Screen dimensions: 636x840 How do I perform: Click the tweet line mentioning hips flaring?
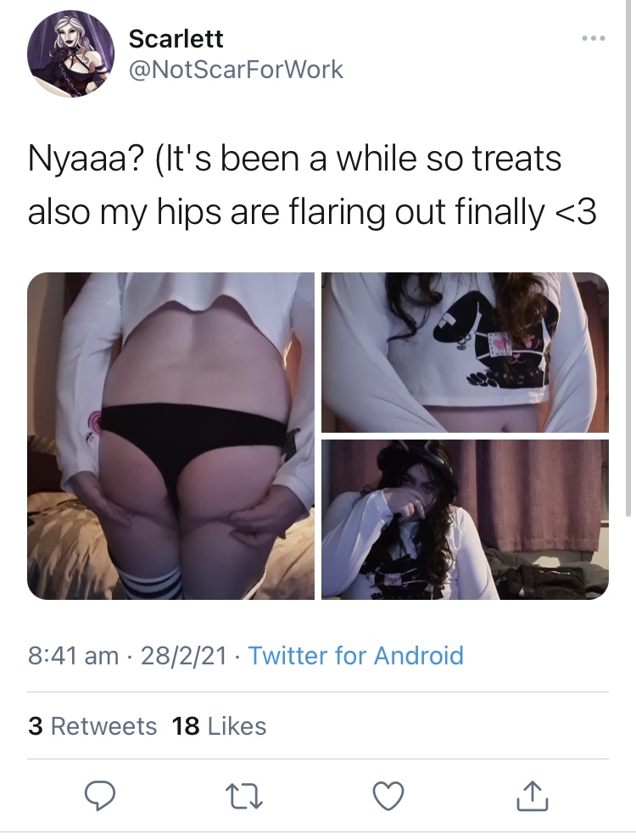click(311, 213)
